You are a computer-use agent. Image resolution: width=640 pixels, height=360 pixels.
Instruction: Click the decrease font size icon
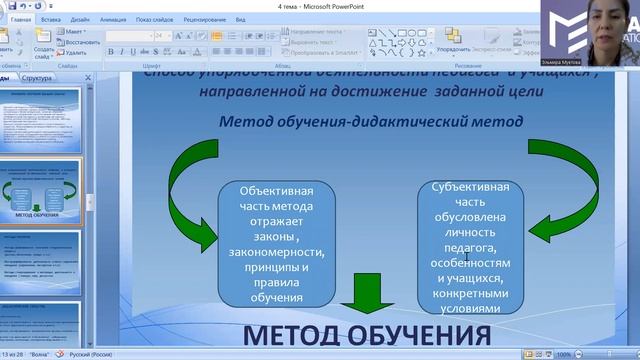tap(189, 36)
